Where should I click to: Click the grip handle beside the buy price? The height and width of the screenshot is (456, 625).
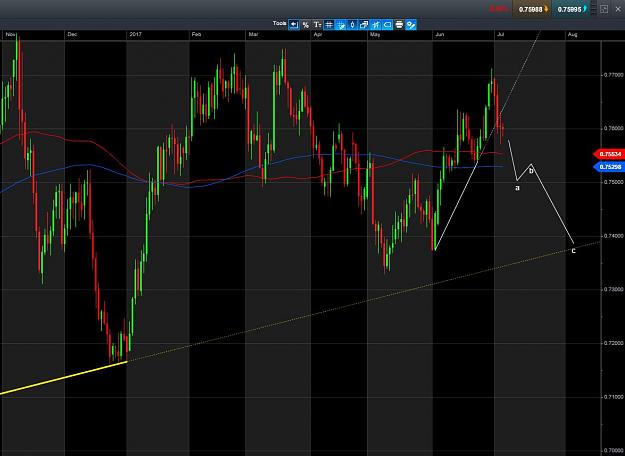(x=594, y=9)
